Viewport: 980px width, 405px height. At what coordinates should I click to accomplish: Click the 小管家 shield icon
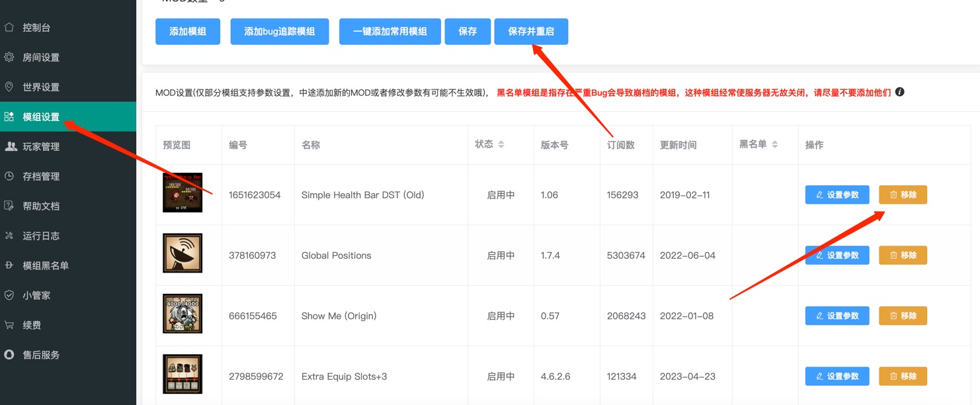point(9,296)
